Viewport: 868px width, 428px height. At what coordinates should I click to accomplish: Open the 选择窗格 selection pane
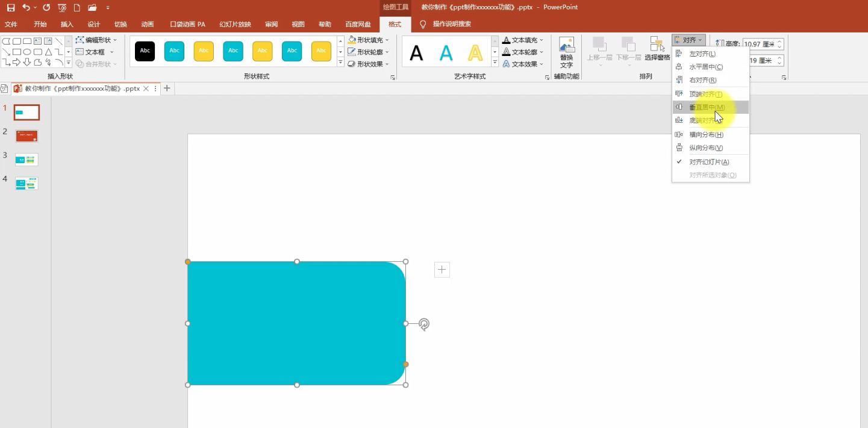657,49
